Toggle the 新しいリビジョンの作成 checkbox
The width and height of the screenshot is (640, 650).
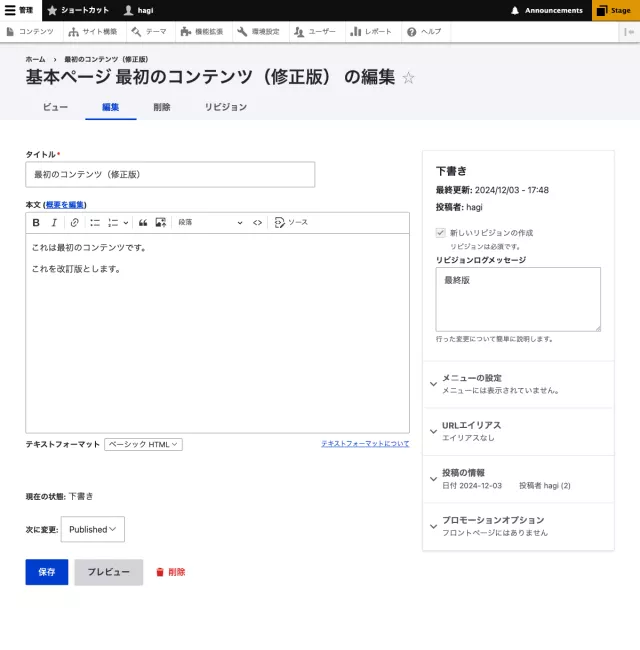(x=441, y=232)
